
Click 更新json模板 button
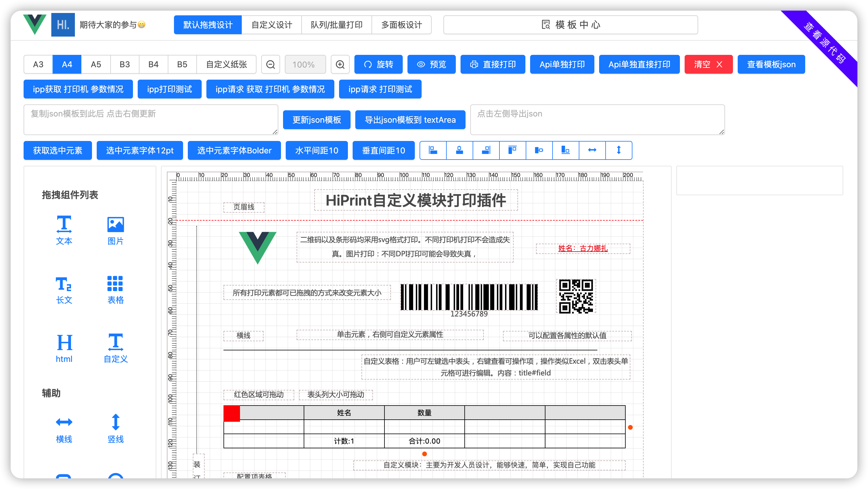pos(316,120)
